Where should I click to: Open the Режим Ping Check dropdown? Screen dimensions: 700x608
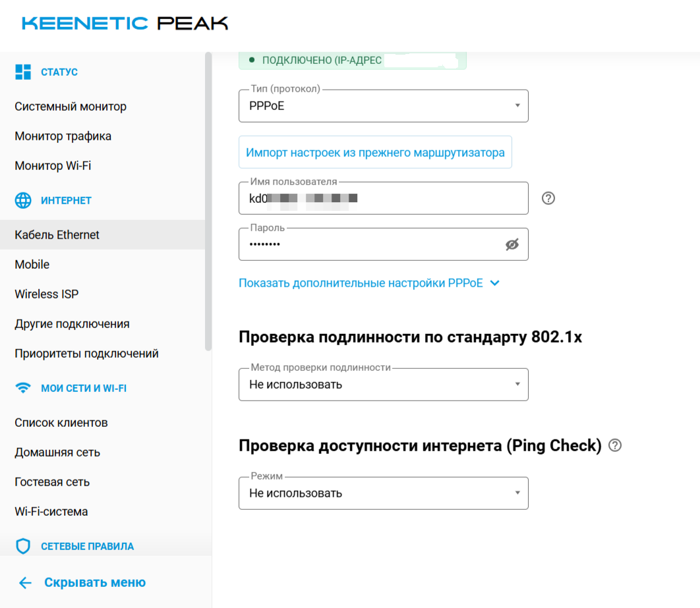coord(384,493)
